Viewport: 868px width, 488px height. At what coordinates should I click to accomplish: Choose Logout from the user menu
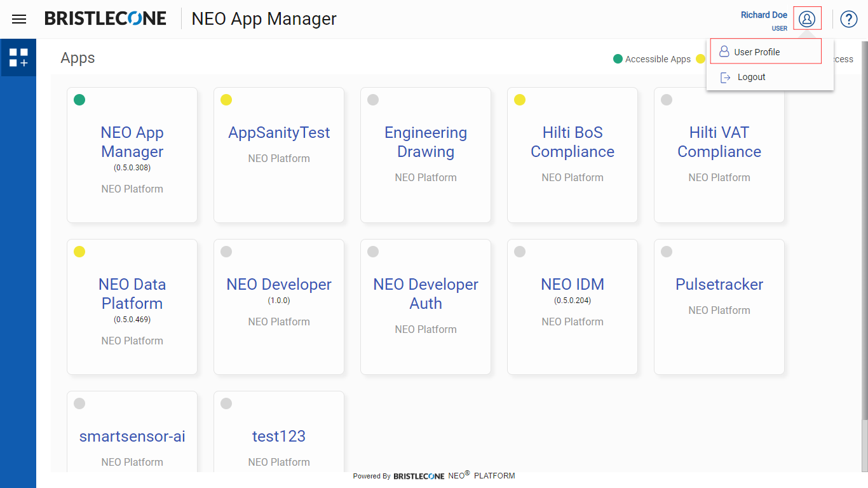770,78
